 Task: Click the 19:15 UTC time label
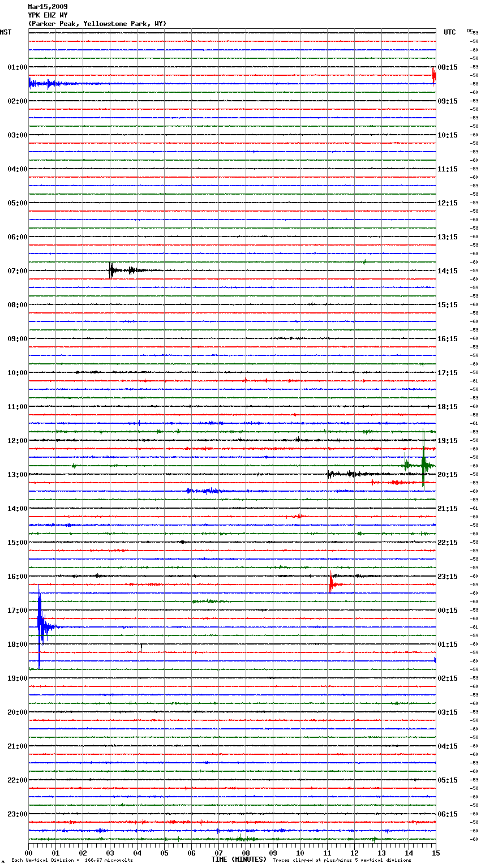(448, 441)
